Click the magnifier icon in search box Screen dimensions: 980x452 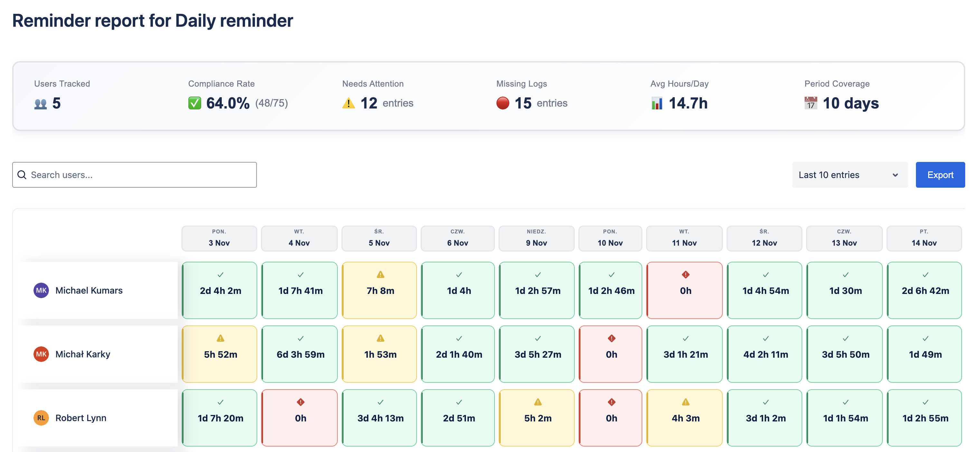[22, 174]
